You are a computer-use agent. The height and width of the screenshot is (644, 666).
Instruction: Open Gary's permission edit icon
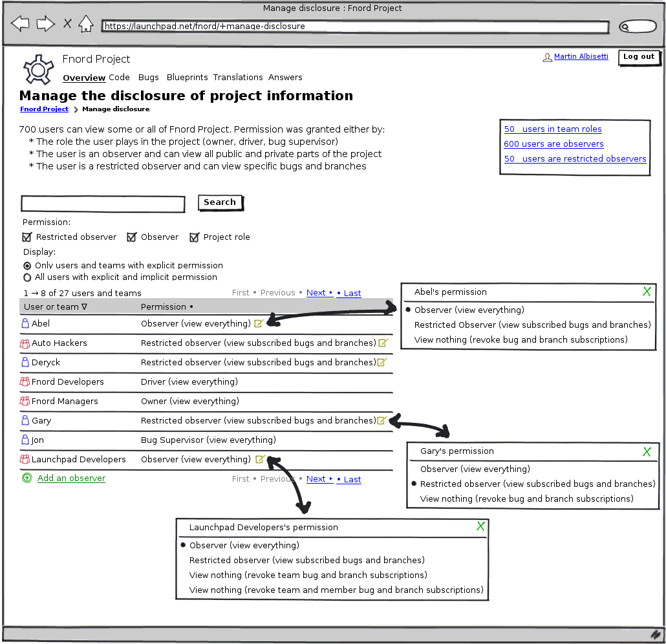(382, 420)
